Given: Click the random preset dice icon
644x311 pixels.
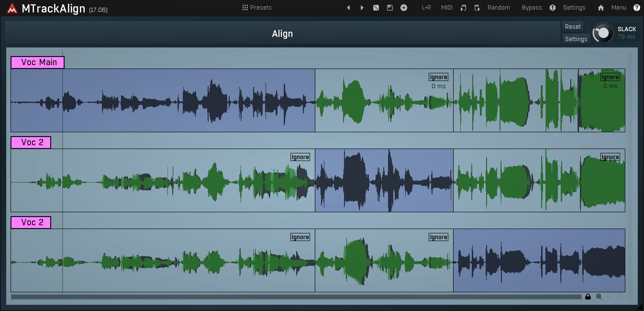Looking at the screenshot, I should pyautogui.click(x=376, y=8).
